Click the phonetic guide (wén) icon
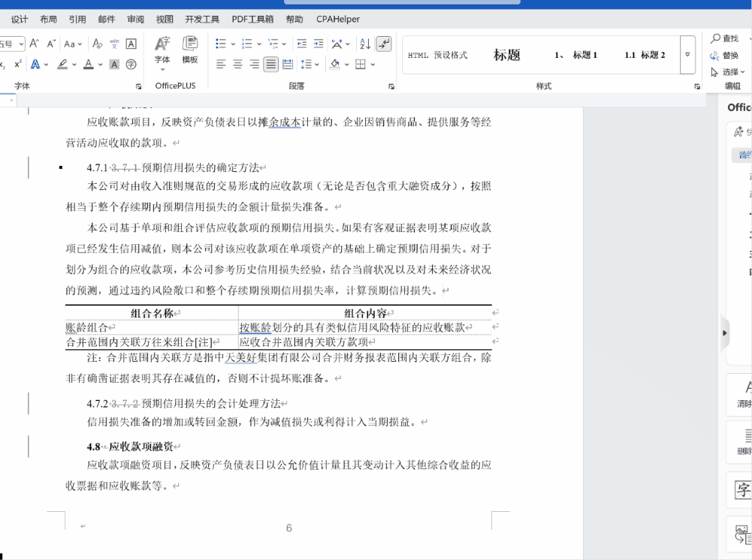 (114, 44)
